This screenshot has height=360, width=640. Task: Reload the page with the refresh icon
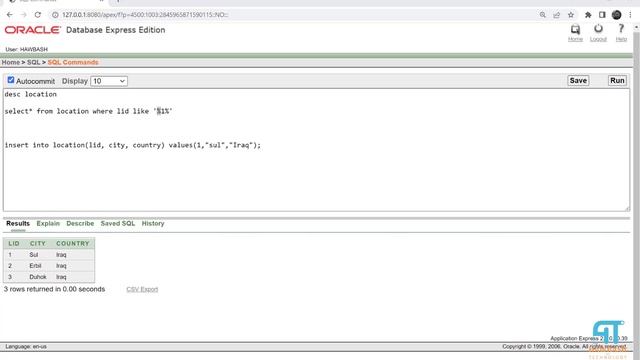38,15
